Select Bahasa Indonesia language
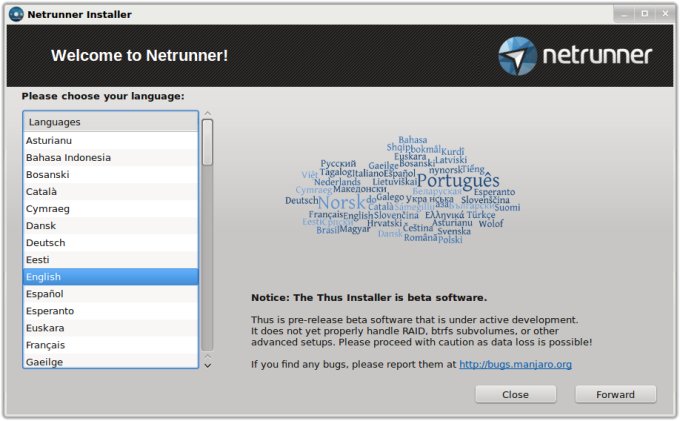Image resolution: width=680 pixels, height=421 pixels. coord(111,157)
